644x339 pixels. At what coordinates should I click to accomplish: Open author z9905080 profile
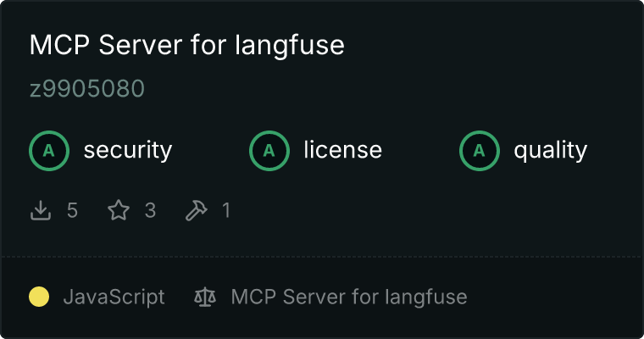87,88
